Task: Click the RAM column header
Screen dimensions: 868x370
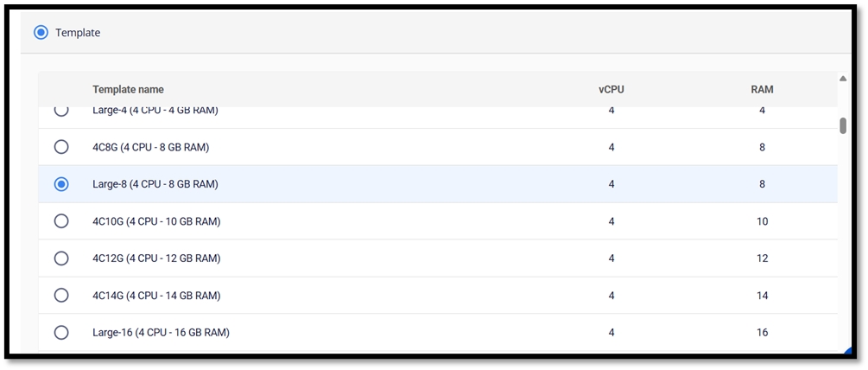Action: tap(762, 90)
